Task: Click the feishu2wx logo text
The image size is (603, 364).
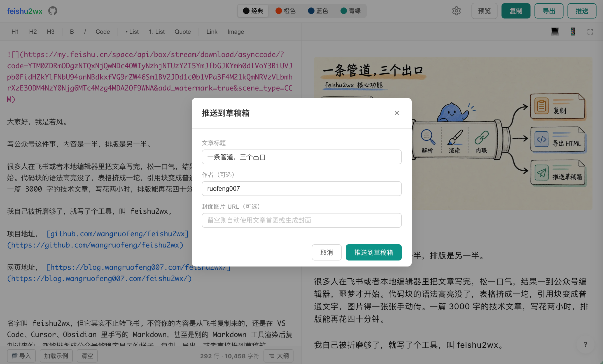Action: pyautogui.click(x=25, y=11)
